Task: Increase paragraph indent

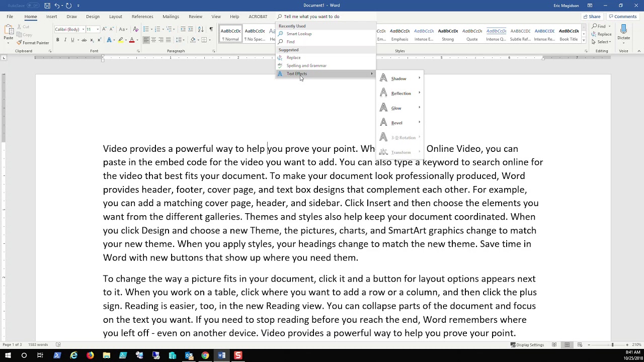Action: (191, 30)
